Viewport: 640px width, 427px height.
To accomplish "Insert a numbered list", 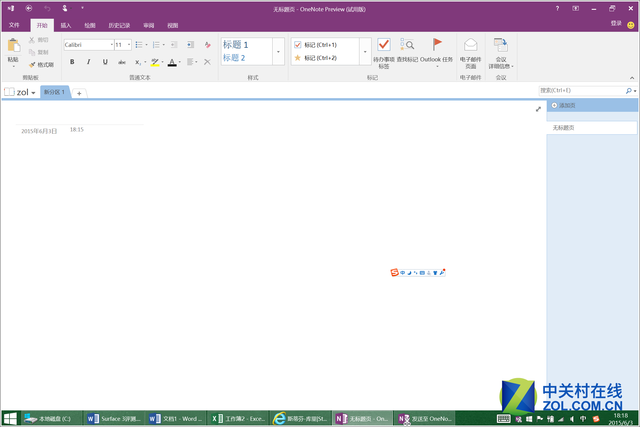I will click(156, 44).
